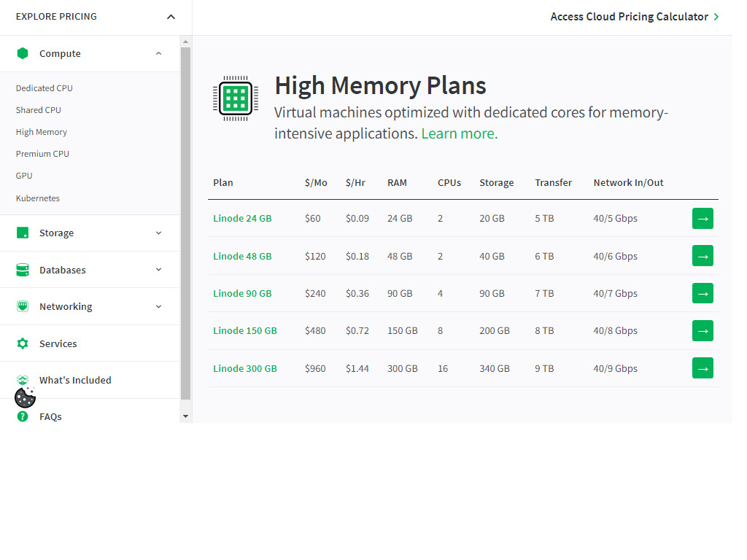747x560 pixels.
Task: Open the Linode 150 GB plan link
Action: pyautogui.click(x=245, y=330)
